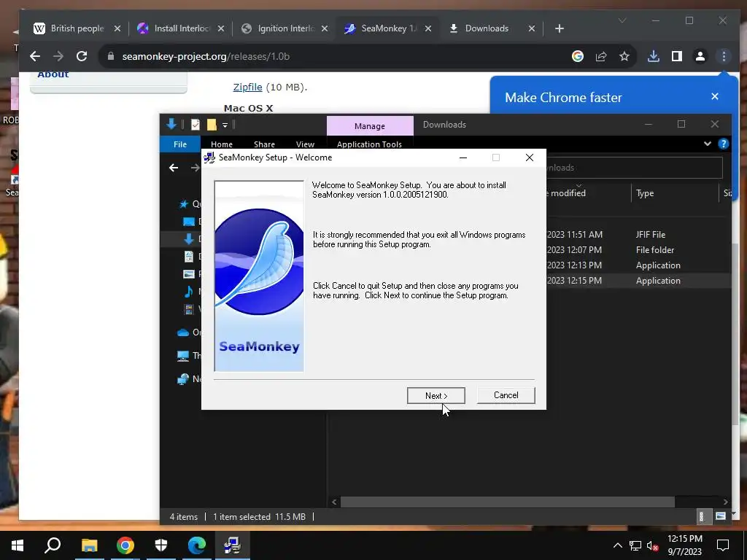Select Quick access star in navigation pane
747x560 pixels.
click(184, 204)
